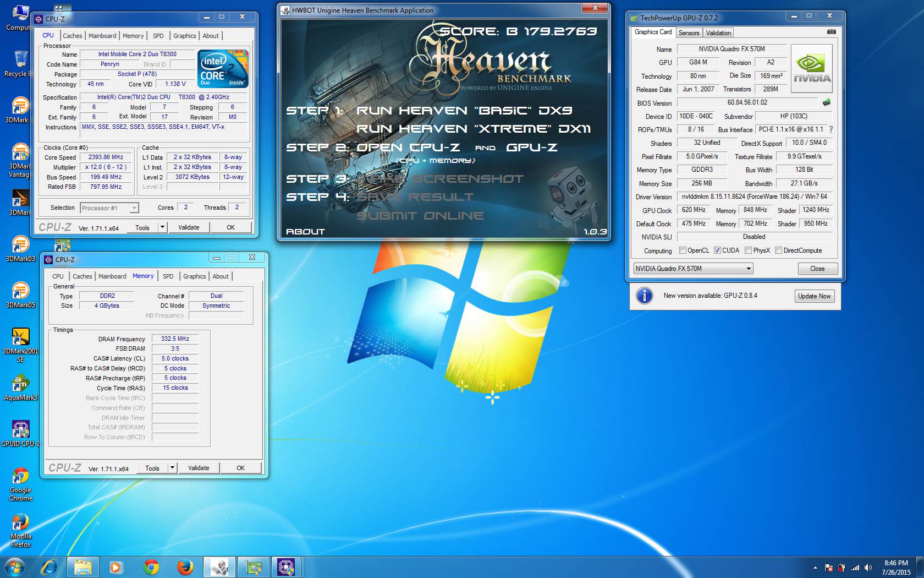Open Tools dropdown arrow in CPU-Z Memory window
Viewport: 924px width, 578px height.
[172, 468]
